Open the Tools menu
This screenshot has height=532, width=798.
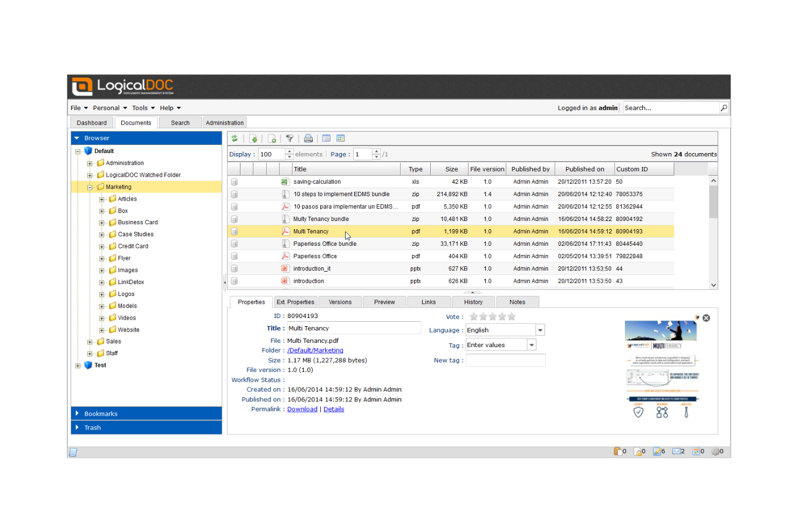pyautogui.click(x=143, y=108)
